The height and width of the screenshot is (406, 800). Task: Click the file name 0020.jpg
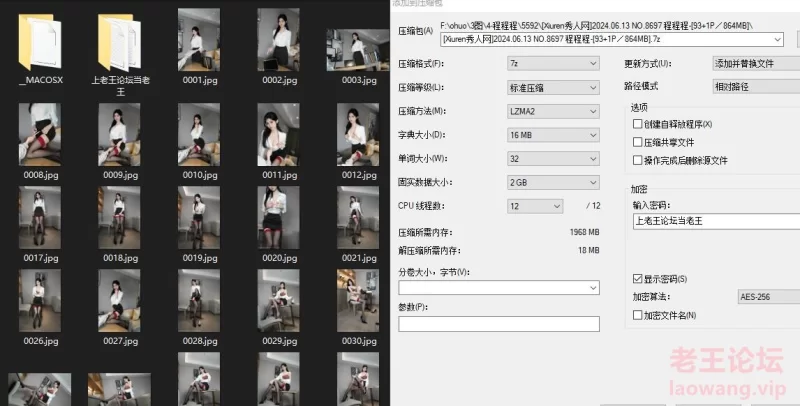[280, 258]
